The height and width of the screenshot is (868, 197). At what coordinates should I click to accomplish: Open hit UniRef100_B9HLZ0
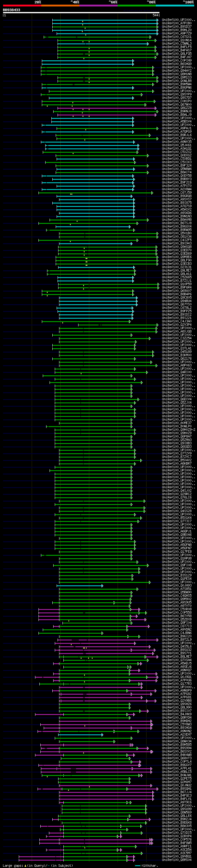[177, 30]
